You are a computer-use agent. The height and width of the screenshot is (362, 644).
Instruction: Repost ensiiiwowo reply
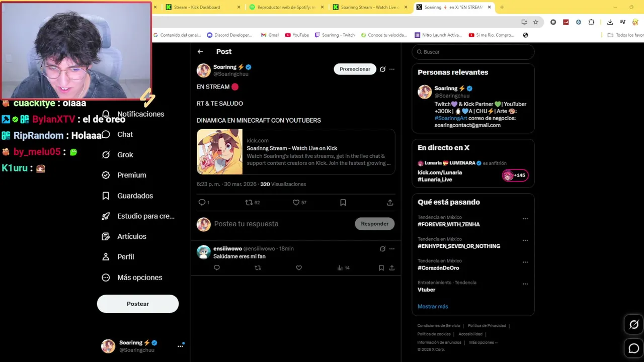258,268
